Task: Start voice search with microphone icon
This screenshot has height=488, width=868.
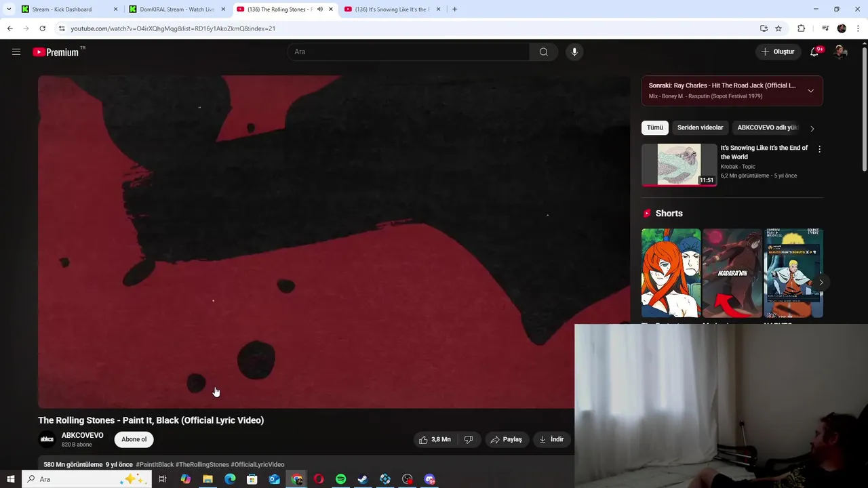Action: [574, 52]
